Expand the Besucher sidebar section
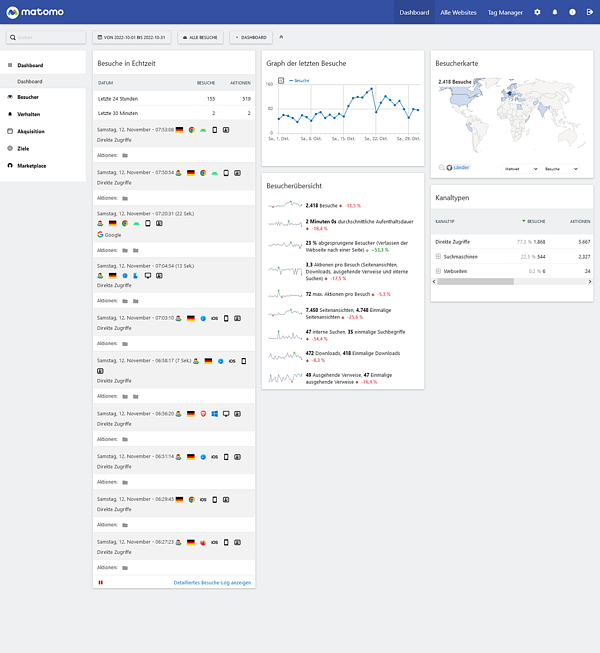Image resolution: width=600 pixels, height=653 pixels. tap(28, 97)
